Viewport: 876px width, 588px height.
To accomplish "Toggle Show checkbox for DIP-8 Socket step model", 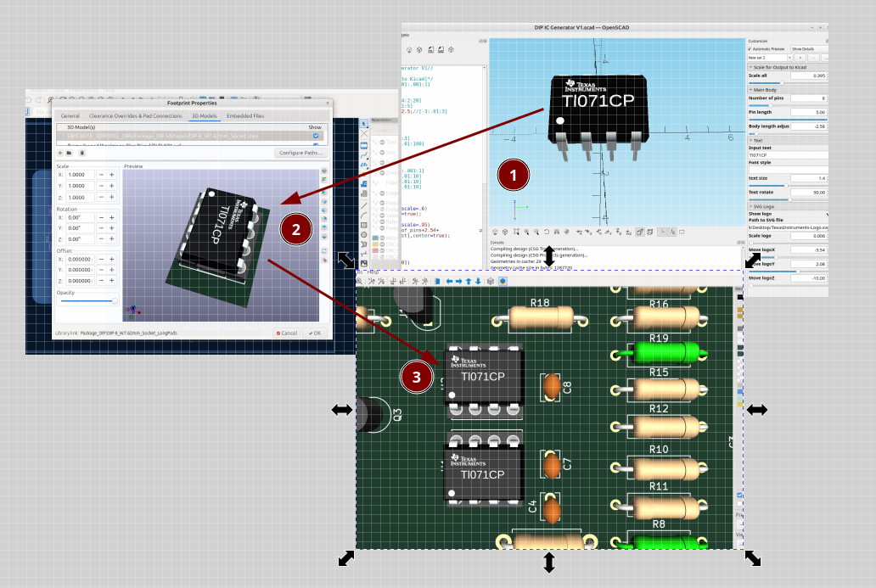I will coord(316,136).
